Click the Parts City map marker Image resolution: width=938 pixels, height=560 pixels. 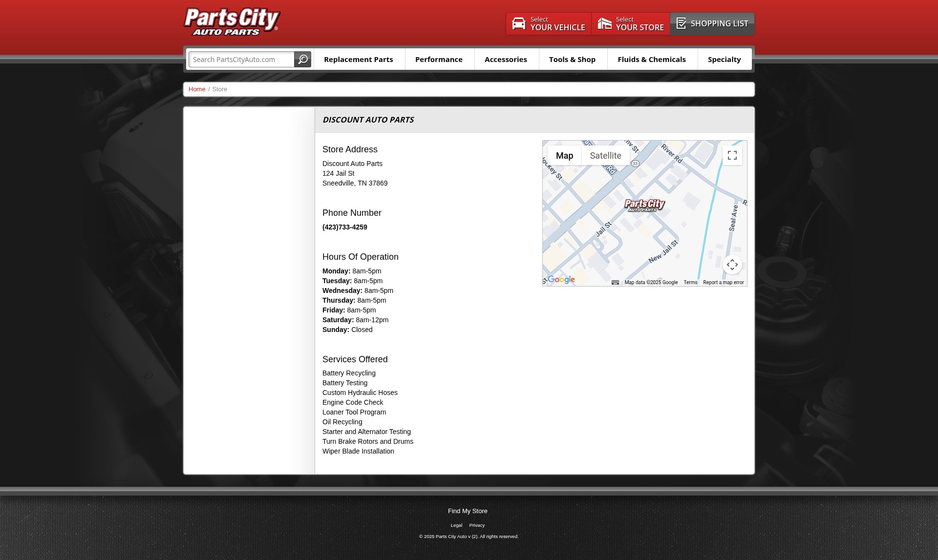(644, 205)
